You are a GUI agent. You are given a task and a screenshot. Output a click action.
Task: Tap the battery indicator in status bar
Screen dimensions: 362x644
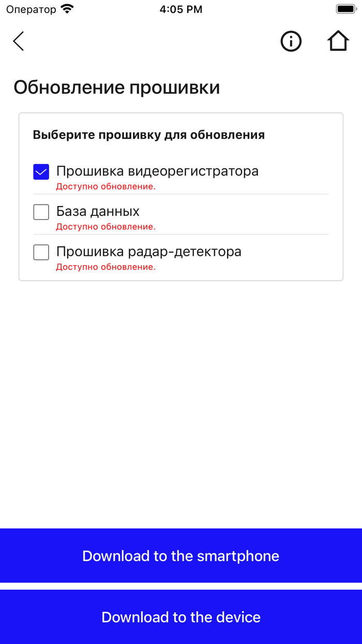(344, 8)
